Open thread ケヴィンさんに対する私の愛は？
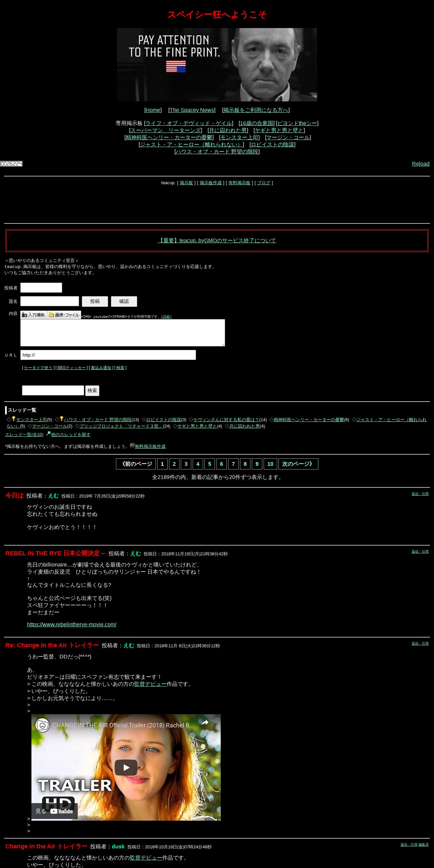 pos(226,419)
